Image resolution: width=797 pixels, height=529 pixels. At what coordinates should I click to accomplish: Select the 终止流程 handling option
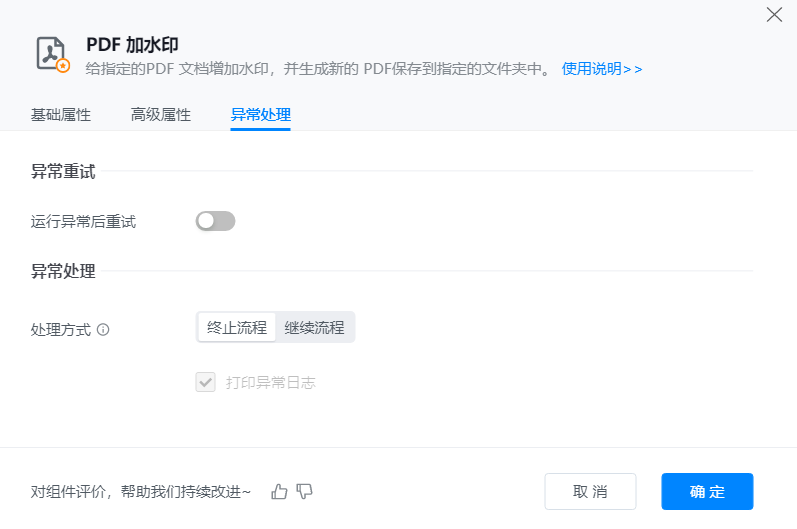pos(237,327)
